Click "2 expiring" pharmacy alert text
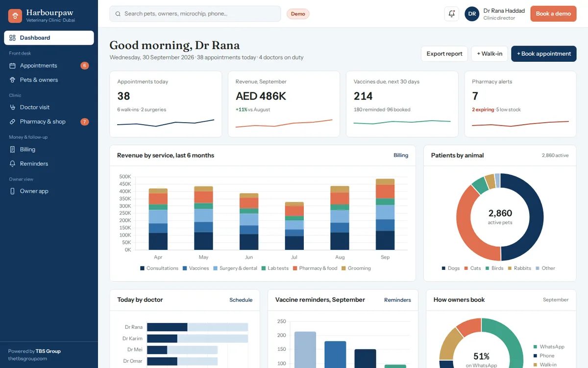The height and width of the screenshot is (368, 588). pos(483,109)
